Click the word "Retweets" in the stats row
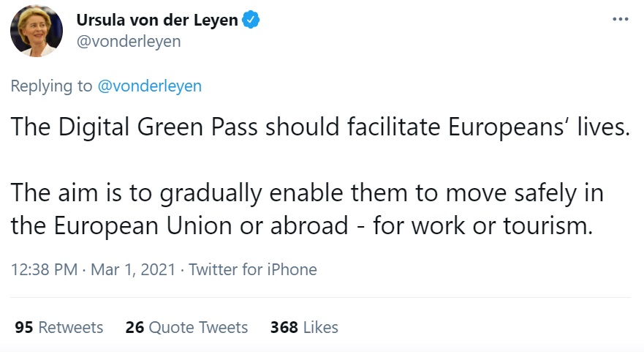 click(71, 327)
